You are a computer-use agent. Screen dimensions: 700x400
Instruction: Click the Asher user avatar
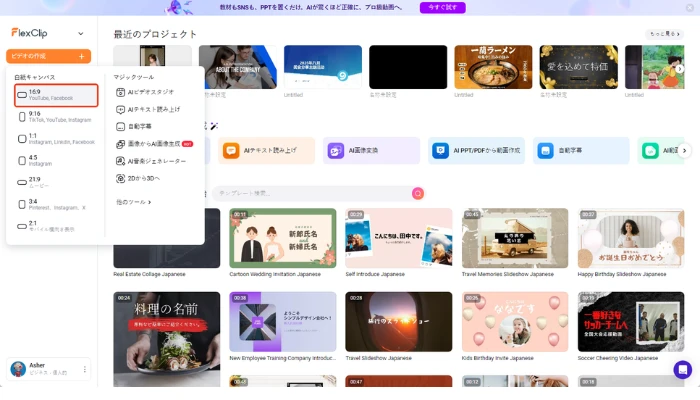pos(18,369)
